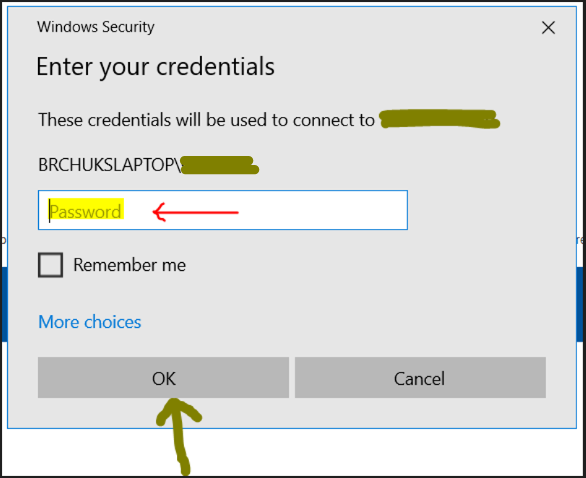Click the yellow highlighted Password placeholder
The image size is (586, 478).
(x=86, y=211)
